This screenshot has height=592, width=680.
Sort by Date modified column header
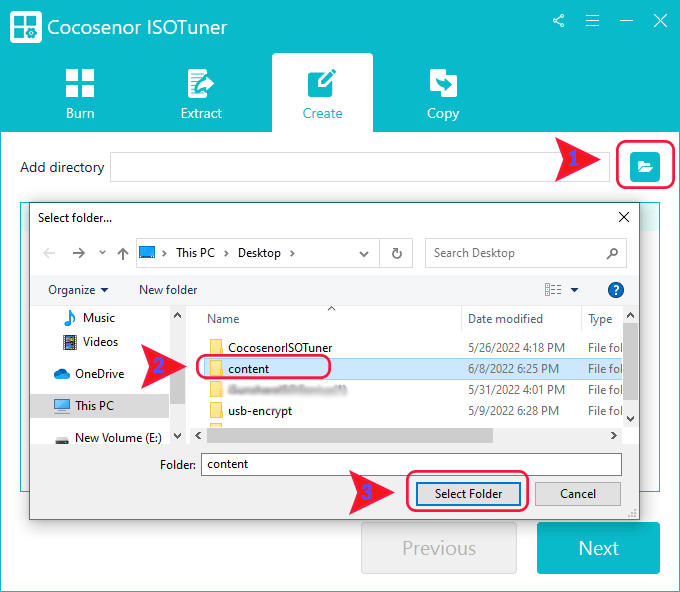point(505,319)
